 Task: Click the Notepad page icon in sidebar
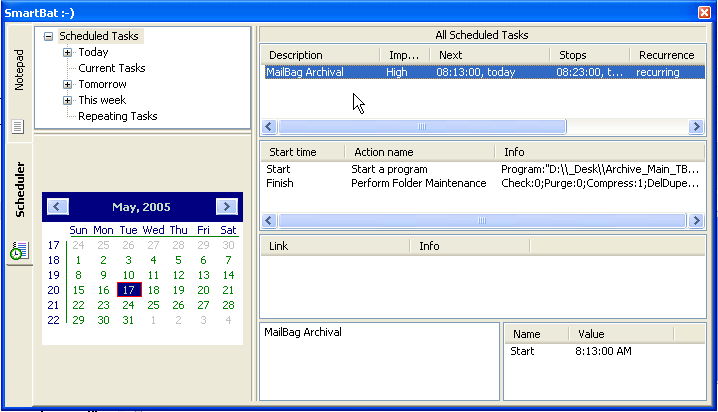point(17,126)
